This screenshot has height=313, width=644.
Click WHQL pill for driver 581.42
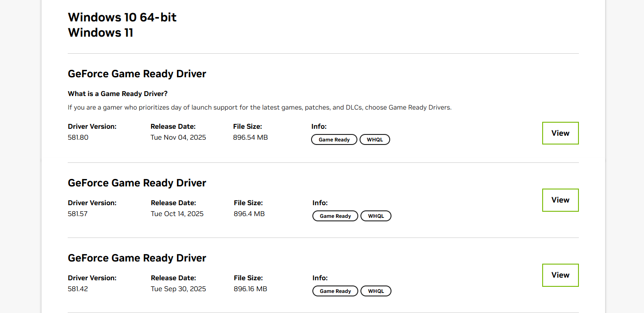[x=376, y=291]
